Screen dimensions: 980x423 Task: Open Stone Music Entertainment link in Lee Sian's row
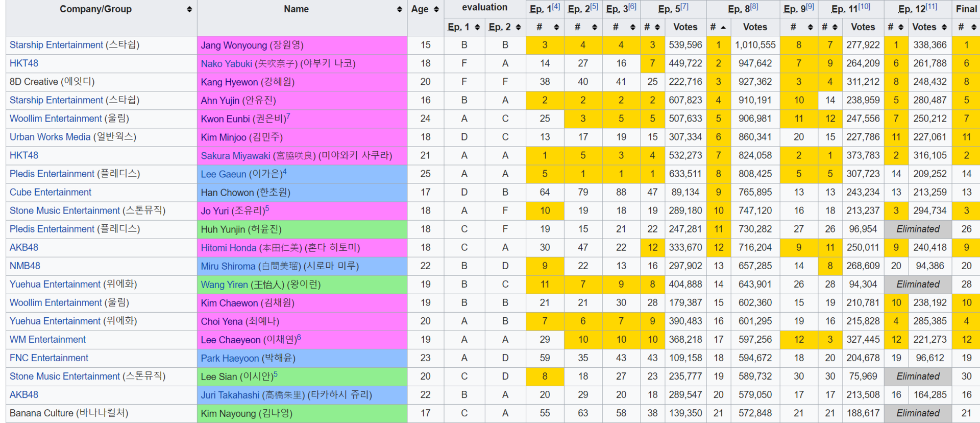[x=65, y=376]
